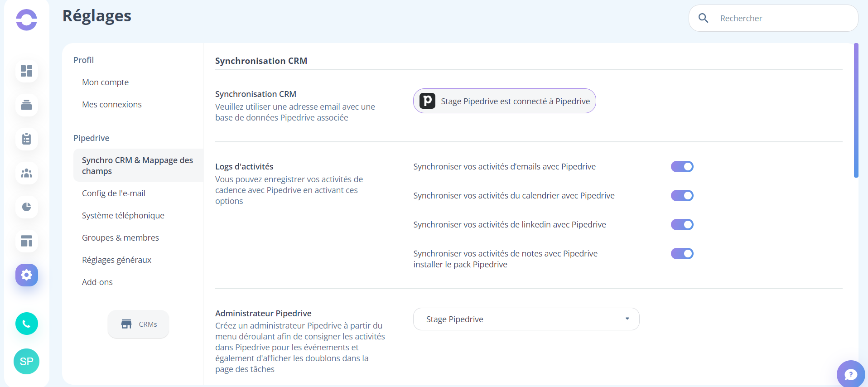Viewport: 868px width, 387px height.
Task: Toggle linkedin activities sync with Pipedrive
Action: 682,225
